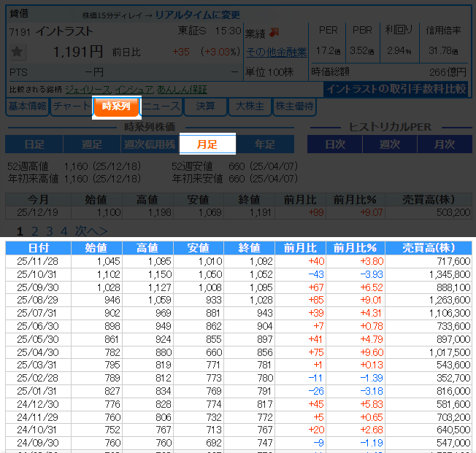
Task: Show historical PER 日次
Action: 335,144
